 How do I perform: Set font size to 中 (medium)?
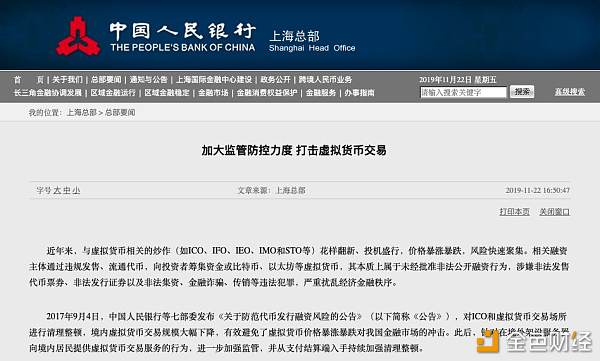pos(67,190)
